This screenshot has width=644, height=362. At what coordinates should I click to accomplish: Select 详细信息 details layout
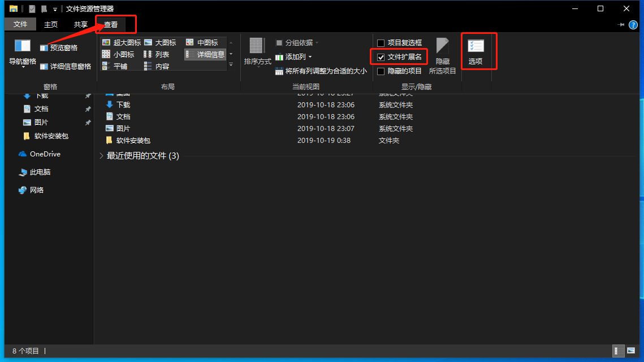click(x=205, y=55)
